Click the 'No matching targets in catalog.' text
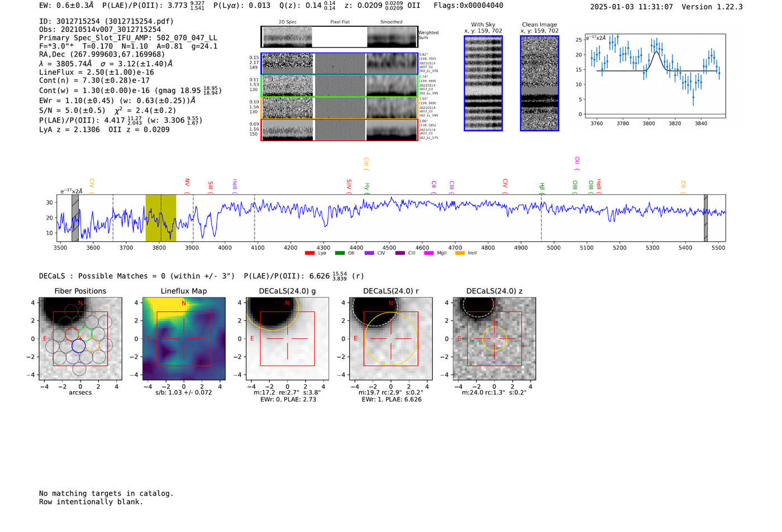The image size is (782, 532). point(106,493)
